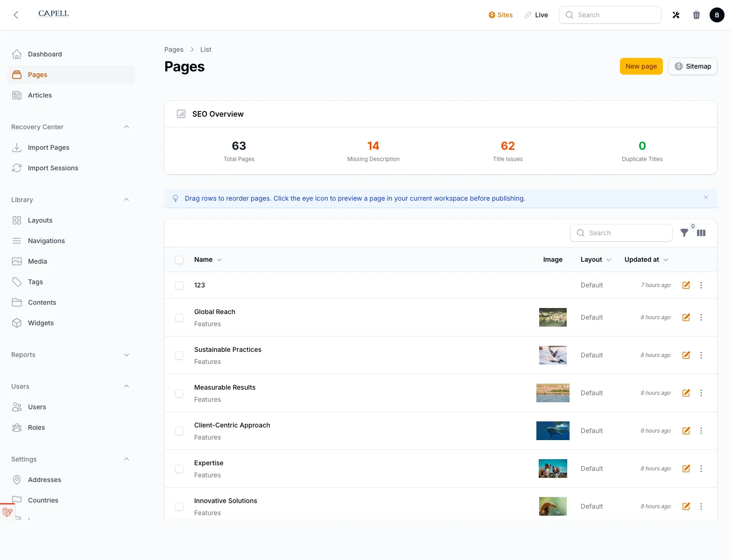
Task: Open the trash icon in top bar
Action: [697, 15]
